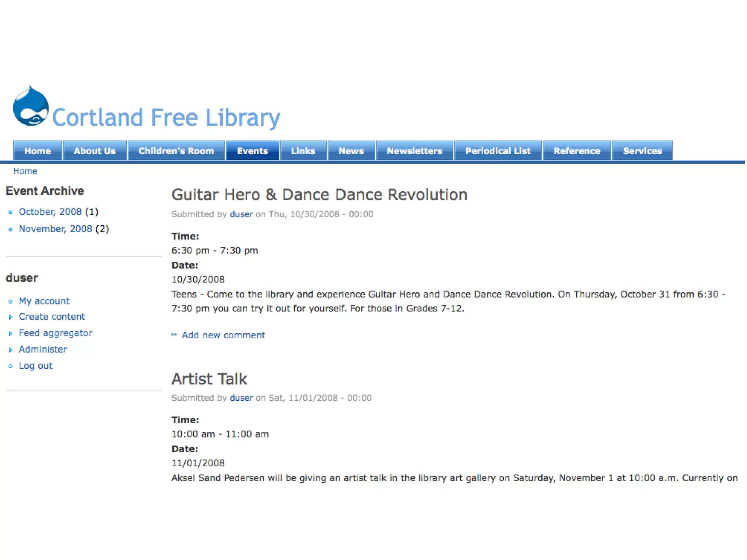Open the About Us tab
The width and height of the screenshot is (747, 560).
pos(95,151)
